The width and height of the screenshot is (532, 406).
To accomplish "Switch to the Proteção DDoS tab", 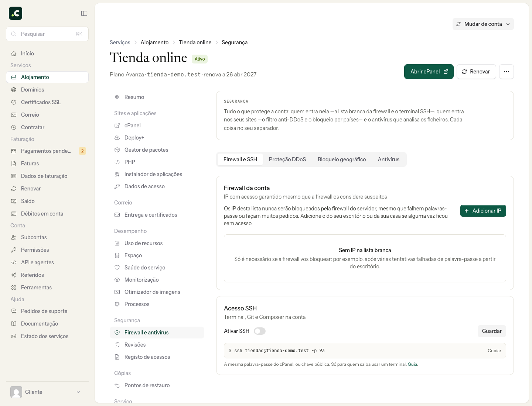I will click(287, 159).
